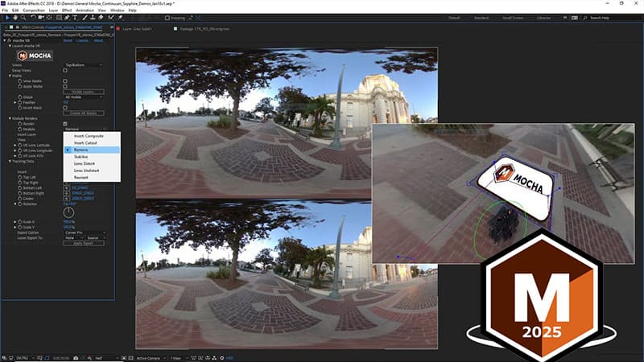Open the Animation menu
This screenshot has width=644, height=362.
click(x=85, y=10)
